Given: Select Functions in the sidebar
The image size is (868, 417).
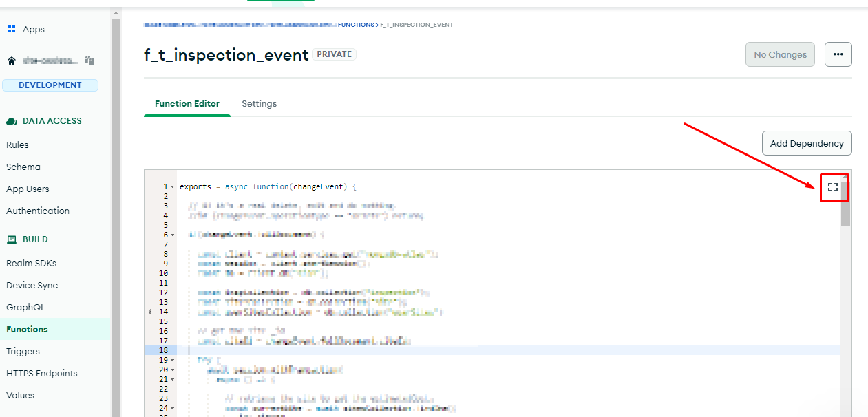Looking at the screenshot, I should click(55, 329).
